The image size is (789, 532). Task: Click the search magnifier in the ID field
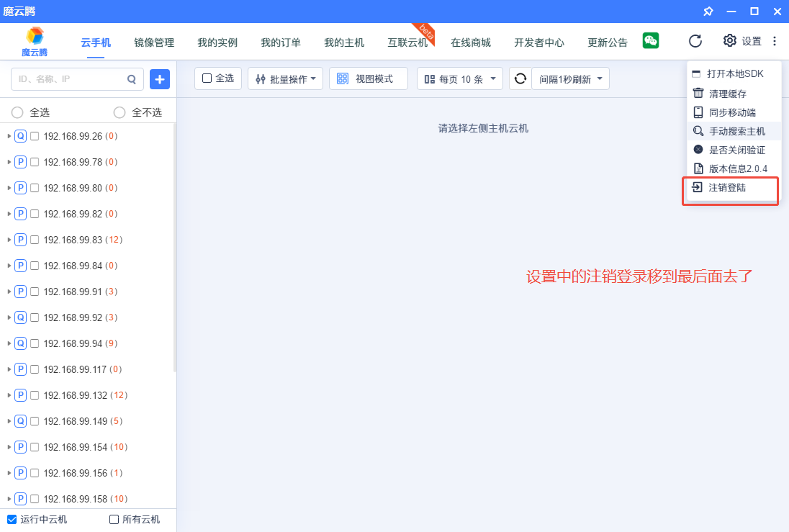pyautogui.click(x=132, y=79)
